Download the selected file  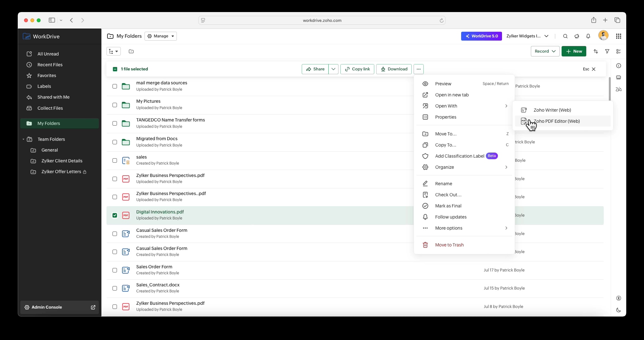[394, 69]
